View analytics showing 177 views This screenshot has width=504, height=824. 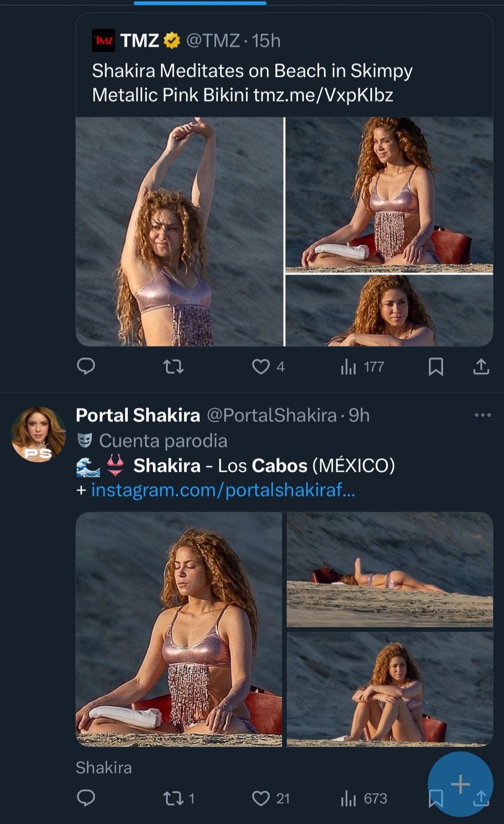[362, 367]
